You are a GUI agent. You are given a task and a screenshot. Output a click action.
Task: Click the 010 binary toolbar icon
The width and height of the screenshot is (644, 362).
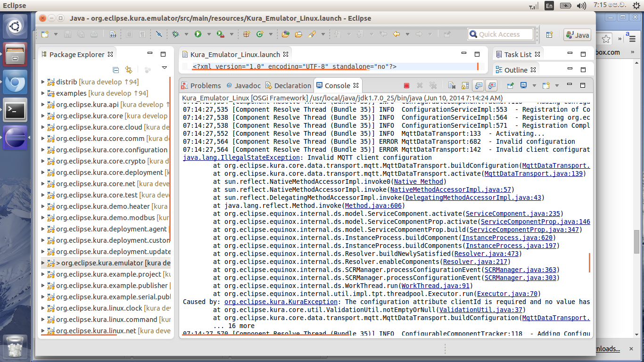point(113,34)
